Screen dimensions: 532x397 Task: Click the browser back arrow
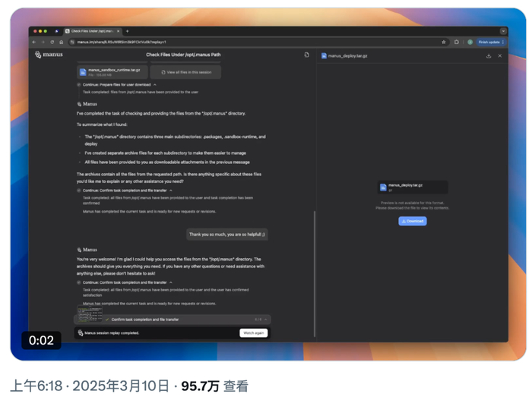coord(34,42)
